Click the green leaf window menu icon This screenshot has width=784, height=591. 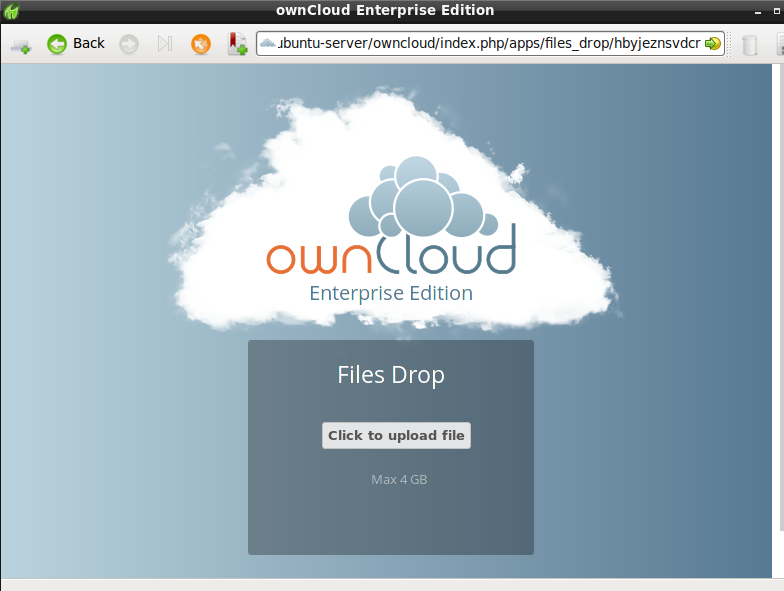10,10
